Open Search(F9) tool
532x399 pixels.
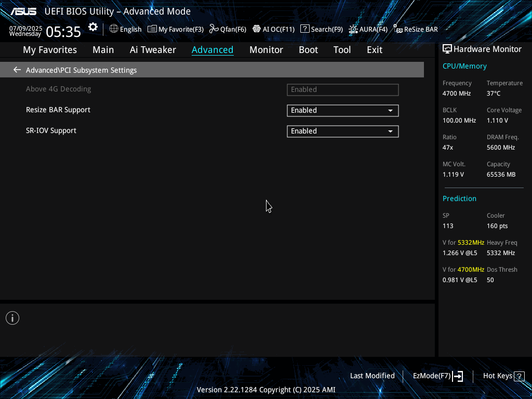pos(322,29)
